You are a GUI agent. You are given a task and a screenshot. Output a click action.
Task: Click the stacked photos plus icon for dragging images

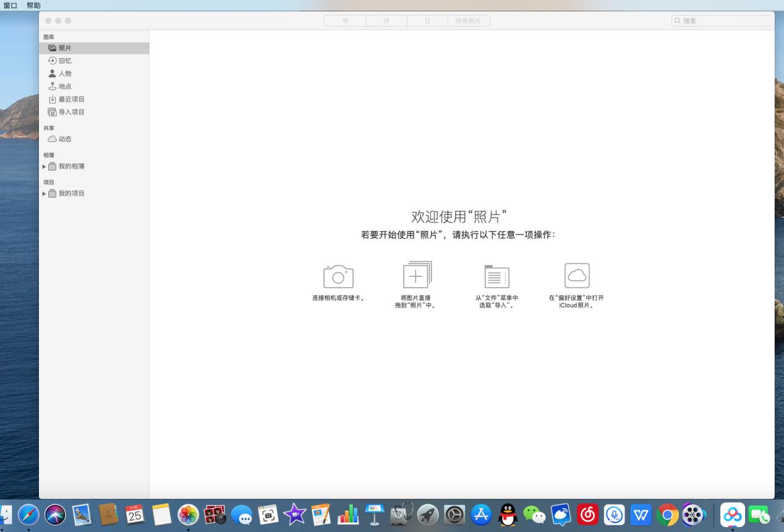[417, 274]
